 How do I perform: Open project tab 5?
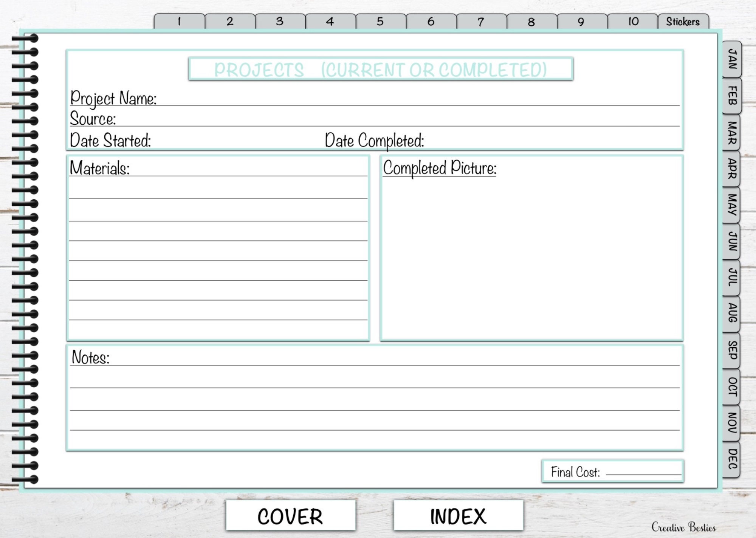380,22
